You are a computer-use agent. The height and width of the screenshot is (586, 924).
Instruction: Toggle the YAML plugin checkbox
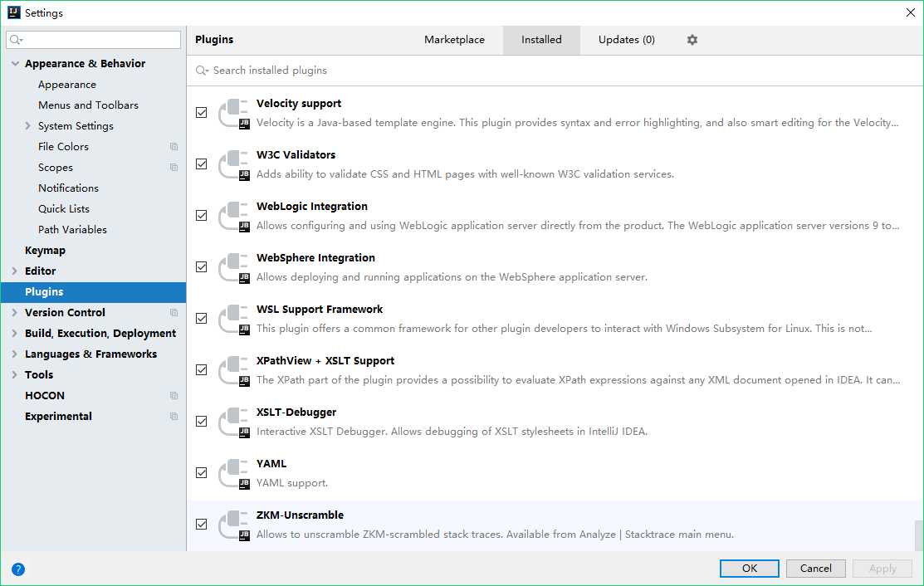pyautogui.click(x=202, y=473)
